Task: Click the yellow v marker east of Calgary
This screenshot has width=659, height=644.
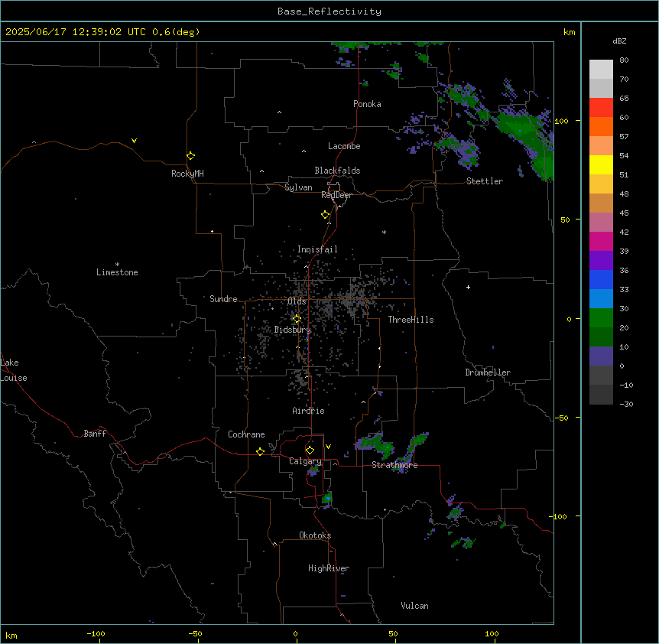Action: coord(328,447)
